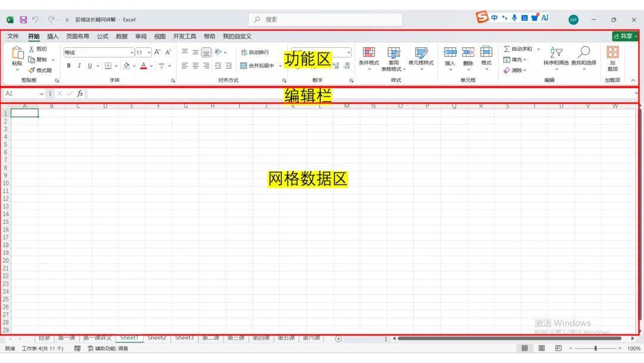Screen dimensions: 644x363
Task: Center text horizontally in the cell
Action: pyautogui.click(x=196, y=66)
